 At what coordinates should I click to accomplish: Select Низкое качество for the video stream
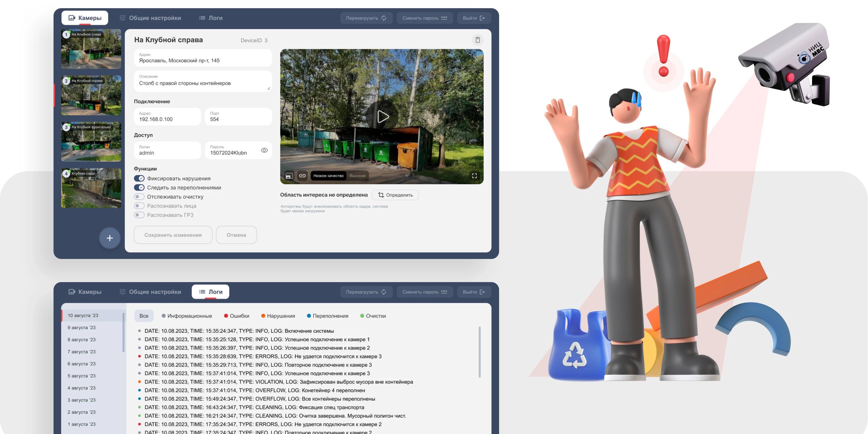tap(328, 176)
